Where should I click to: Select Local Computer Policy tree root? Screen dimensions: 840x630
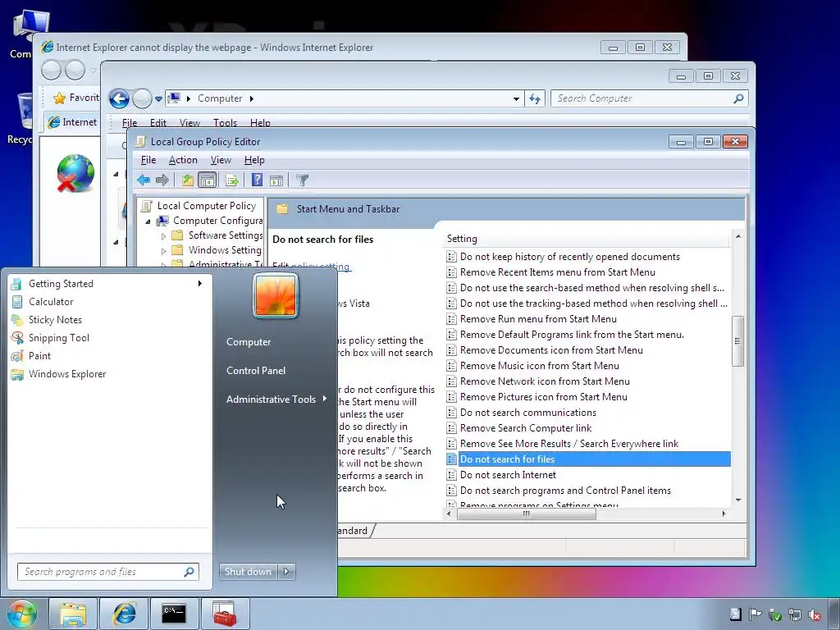pos(206,206)
